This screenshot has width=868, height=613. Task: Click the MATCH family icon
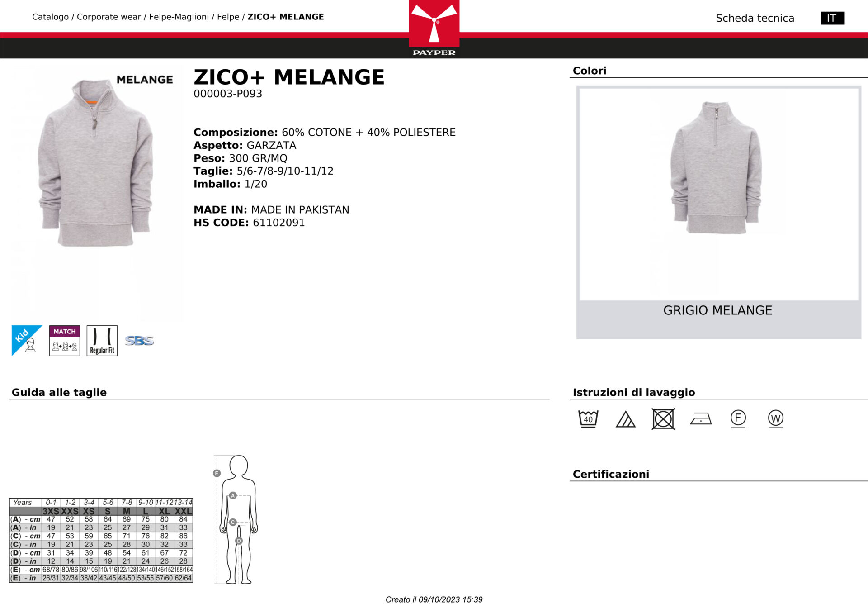click(x=65, y=340)
